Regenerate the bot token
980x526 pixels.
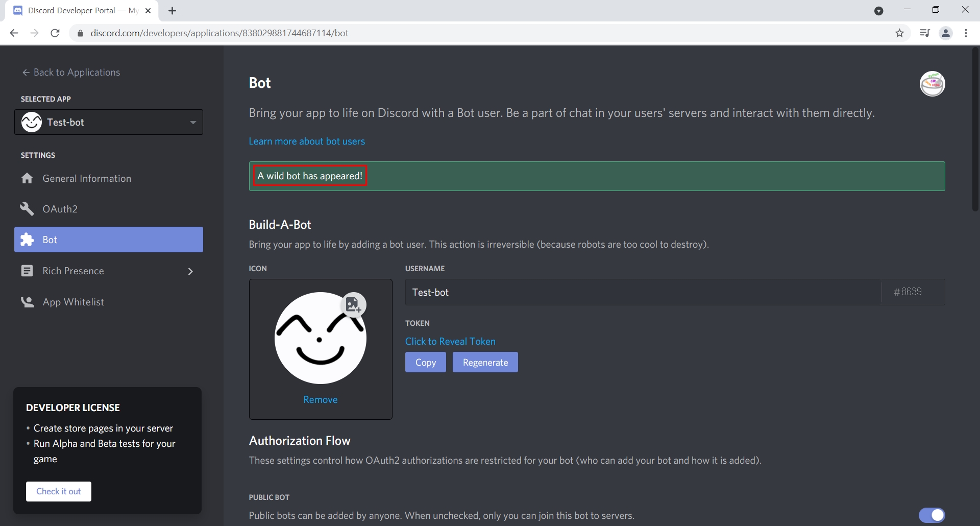485,362
